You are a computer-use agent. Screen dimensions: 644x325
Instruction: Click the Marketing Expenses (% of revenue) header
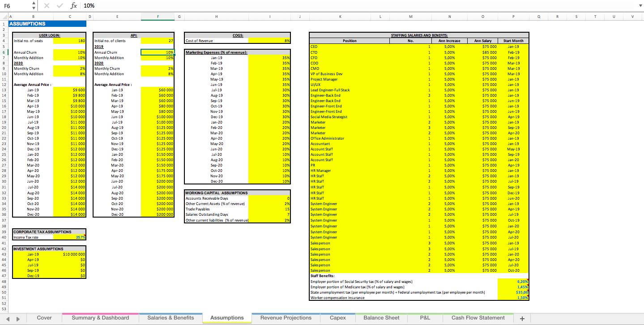217,52
